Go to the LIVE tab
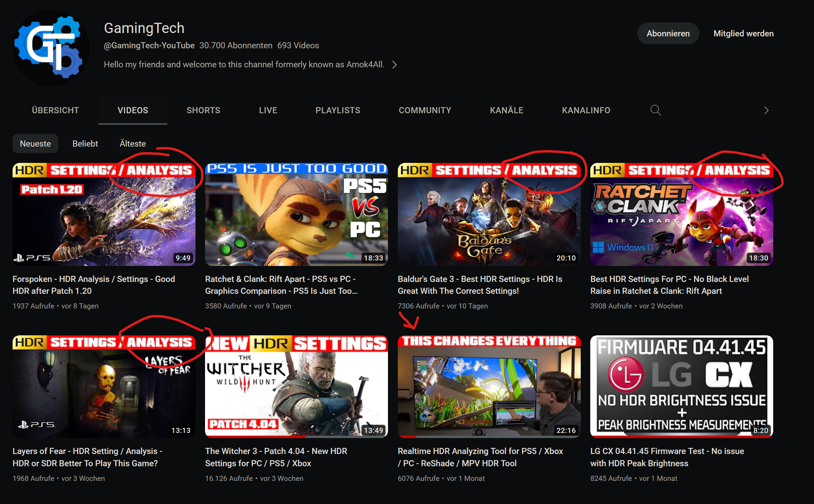Viewport: 814px width, 504px height. [268, 110]
